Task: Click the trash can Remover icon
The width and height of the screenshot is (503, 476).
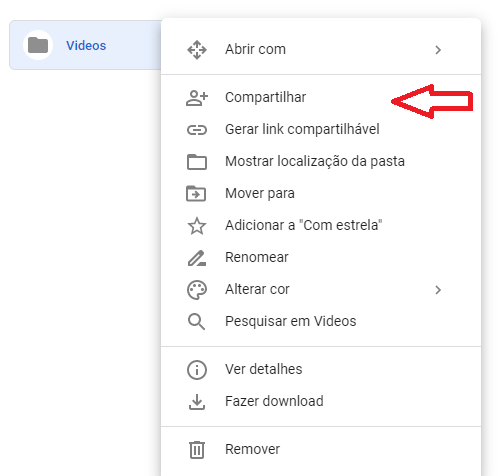Action: click(197, 450)
